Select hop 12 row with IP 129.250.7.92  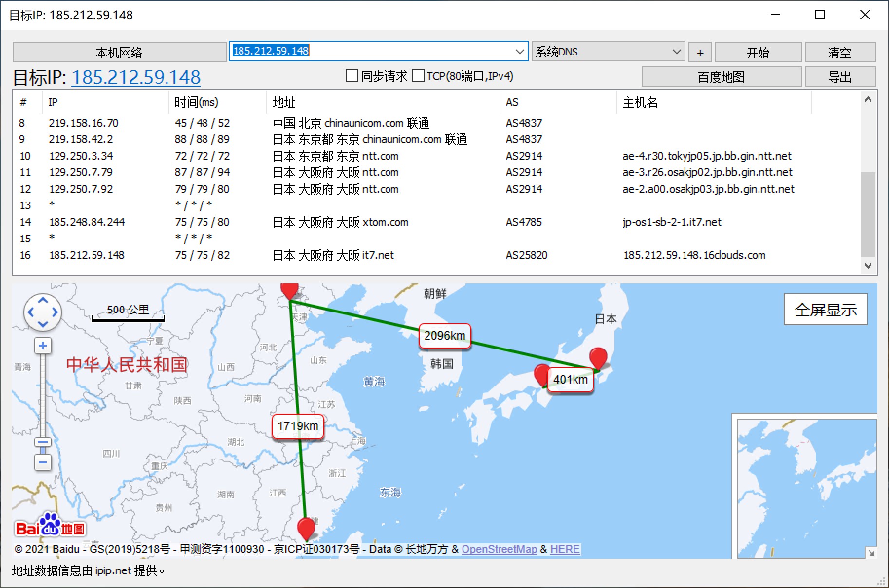click(437, 189)
